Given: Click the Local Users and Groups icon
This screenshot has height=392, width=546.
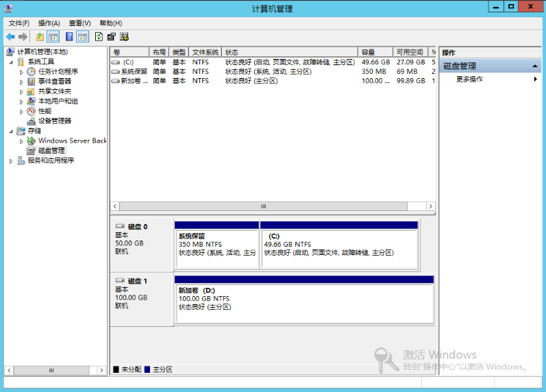Looking at the screenshot, I should pos(31,101).
